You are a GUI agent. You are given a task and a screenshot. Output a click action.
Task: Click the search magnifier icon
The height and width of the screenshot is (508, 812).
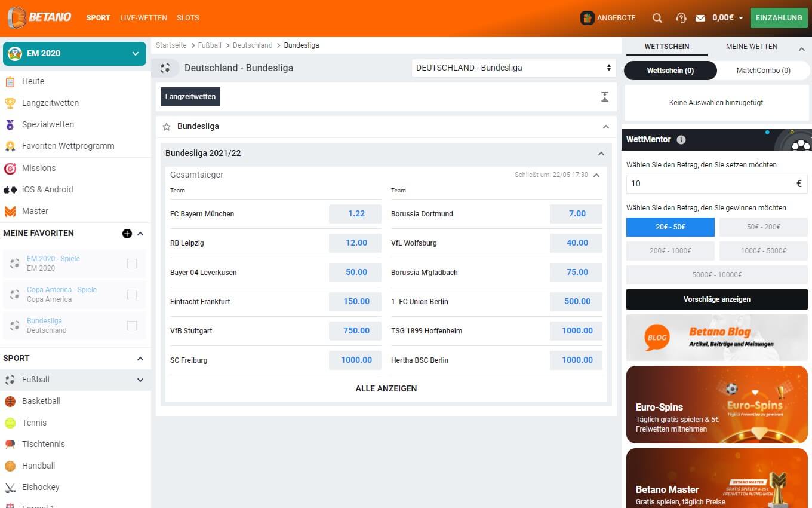pyautogui.click(x=657, y=18)
